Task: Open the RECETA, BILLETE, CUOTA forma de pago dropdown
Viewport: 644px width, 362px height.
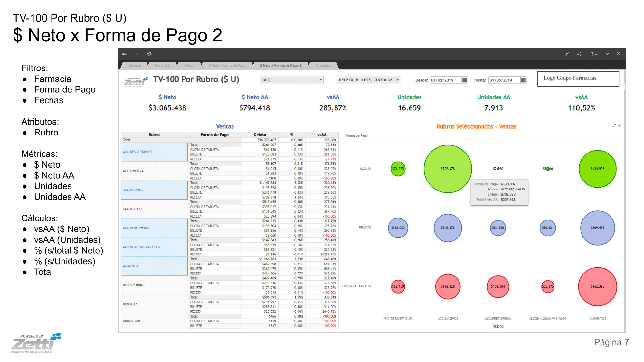Action: point(368,80)
